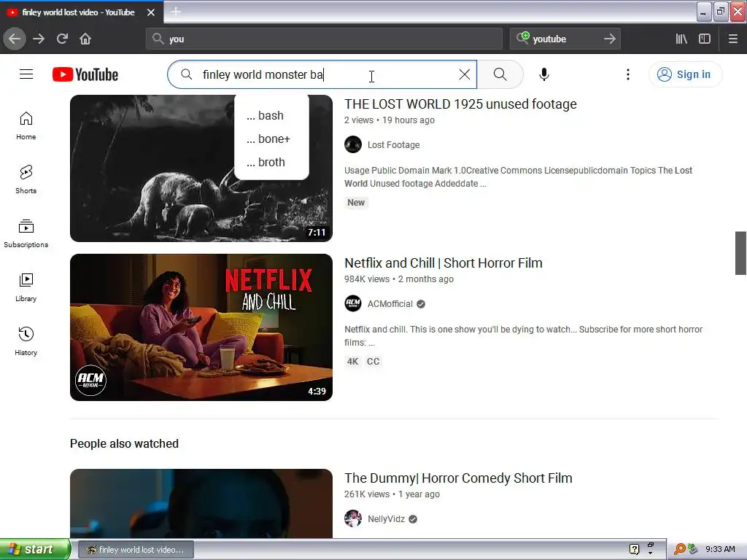Open NellyVidz channel name
747x560 pixels.
(387, 519)
